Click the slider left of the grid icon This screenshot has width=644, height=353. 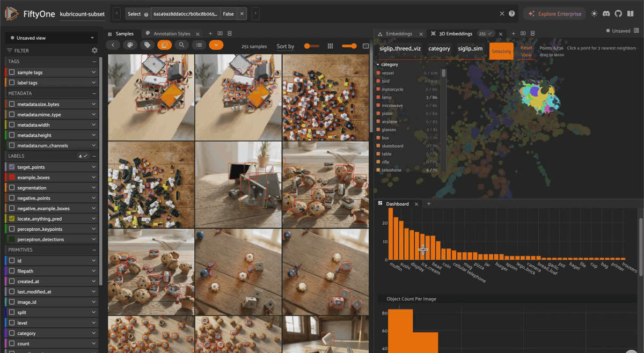click(311, 46)
